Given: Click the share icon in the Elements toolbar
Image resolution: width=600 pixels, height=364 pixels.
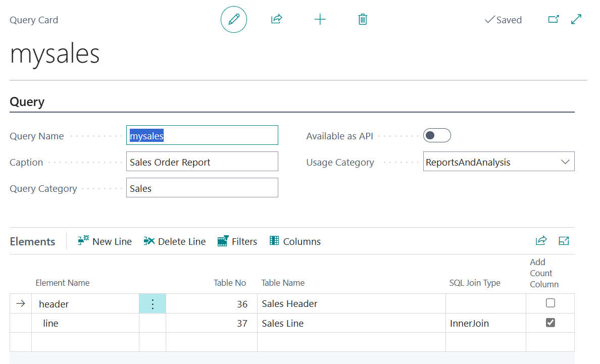Looking at the screenshot, I should point(541,241).
